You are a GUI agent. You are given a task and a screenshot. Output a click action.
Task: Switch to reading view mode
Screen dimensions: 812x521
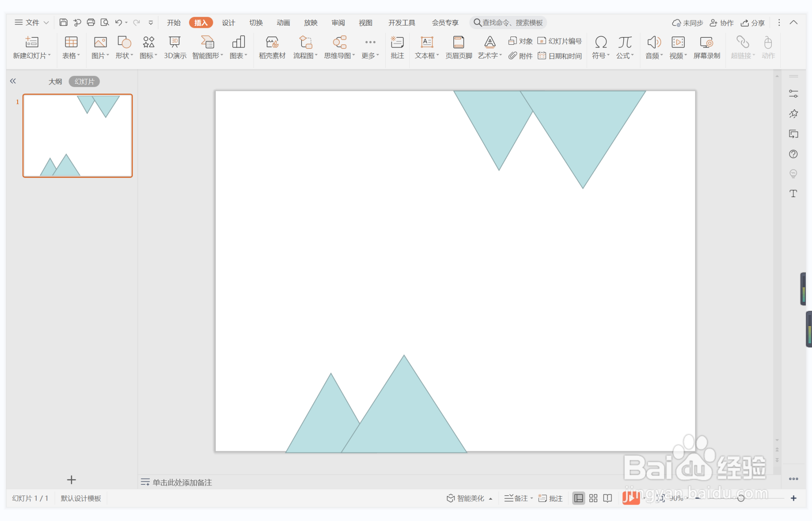click(x=608, y=498)
